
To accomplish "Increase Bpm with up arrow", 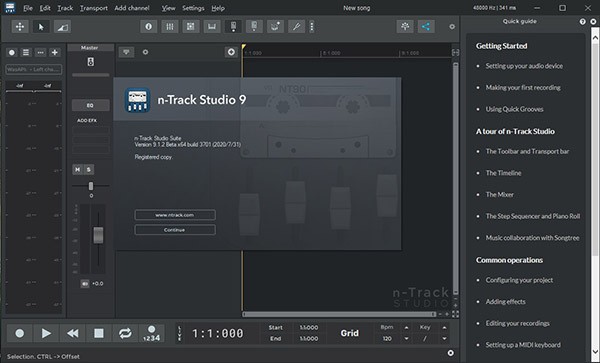I will (406, 328).
